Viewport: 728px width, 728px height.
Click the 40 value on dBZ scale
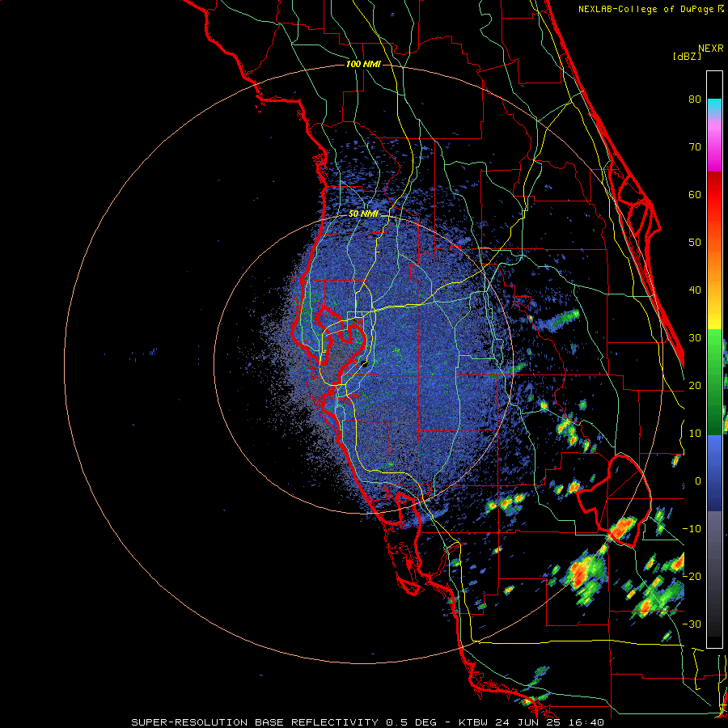click(x=695, y=290)
